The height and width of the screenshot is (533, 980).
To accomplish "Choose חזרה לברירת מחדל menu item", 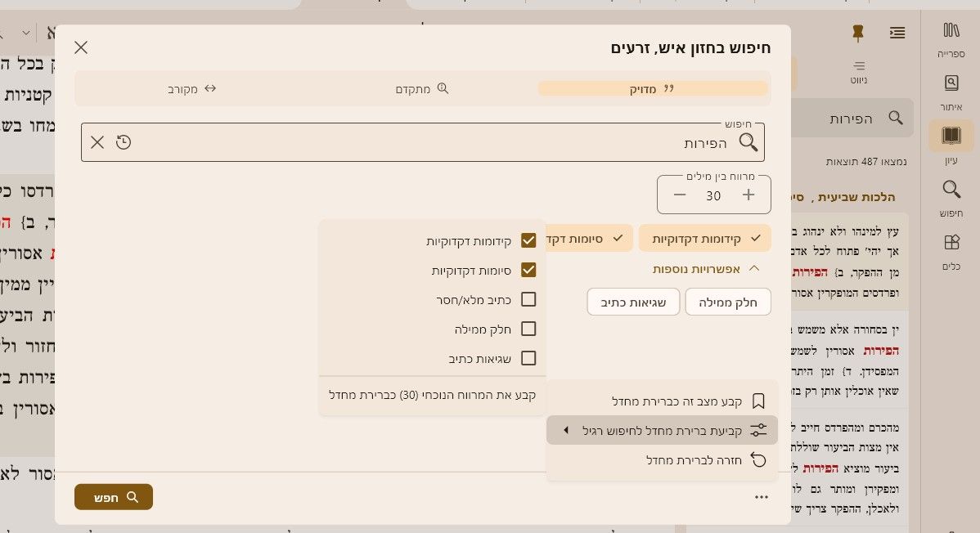I will coord(662,460).
